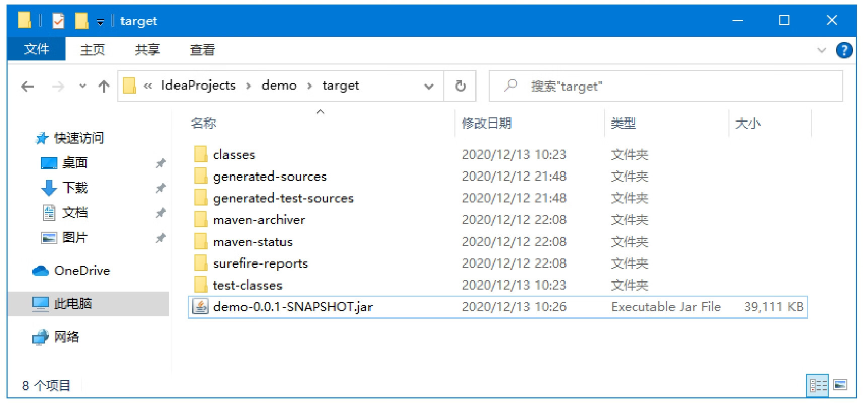Select the demo-0.0.1-SNAPSHOT.jar file icon
Image resolution: width=868 pixels, height=412 pixels.
(x=201, y=307)
